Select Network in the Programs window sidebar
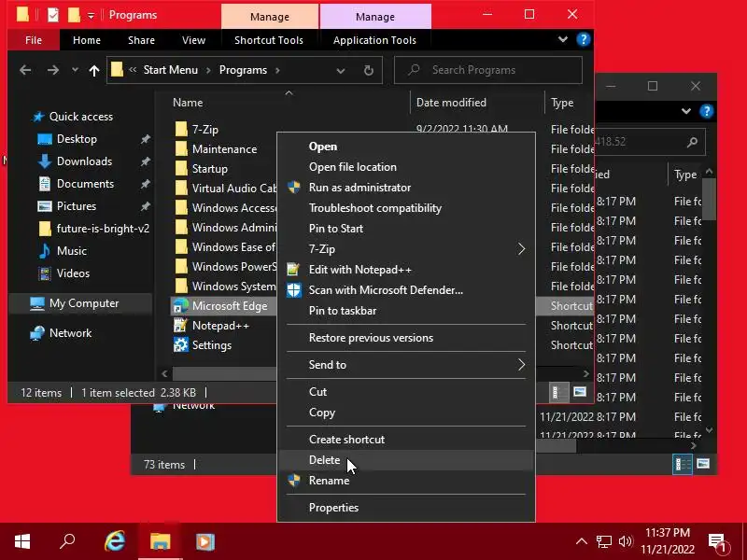This screenshot has height=560, width=747. tap(71, 333)
